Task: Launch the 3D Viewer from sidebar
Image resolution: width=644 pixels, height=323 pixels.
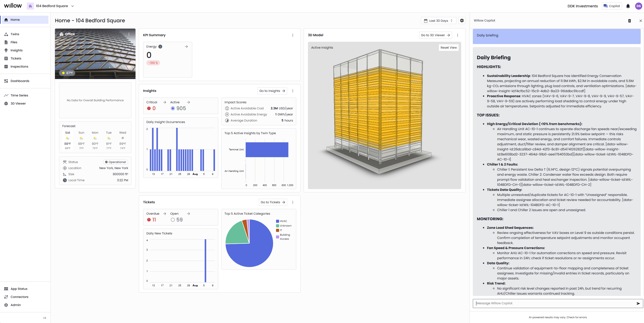Action: pyautogui.click(x=18, y=103)
